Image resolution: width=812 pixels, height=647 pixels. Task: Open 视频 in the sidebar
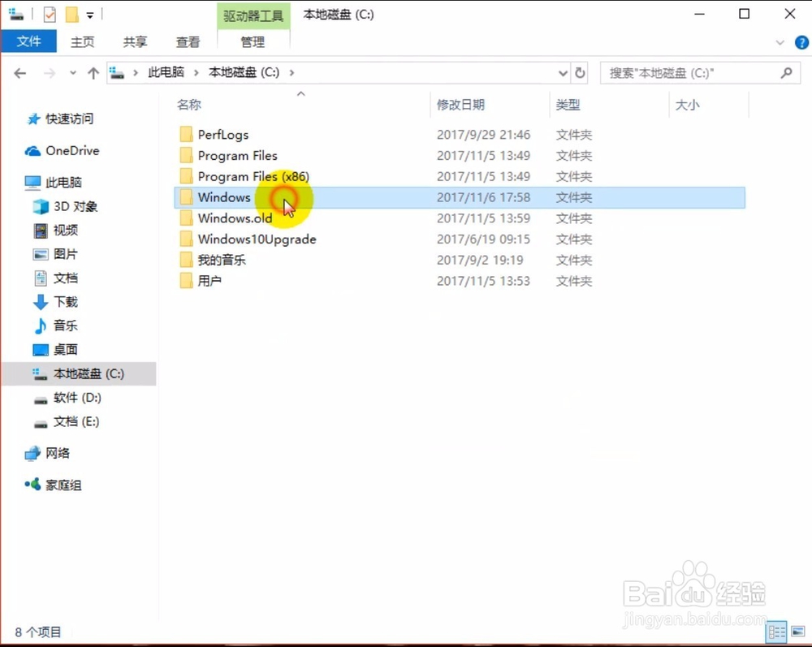pyautogui.click(x=65, y=231)
